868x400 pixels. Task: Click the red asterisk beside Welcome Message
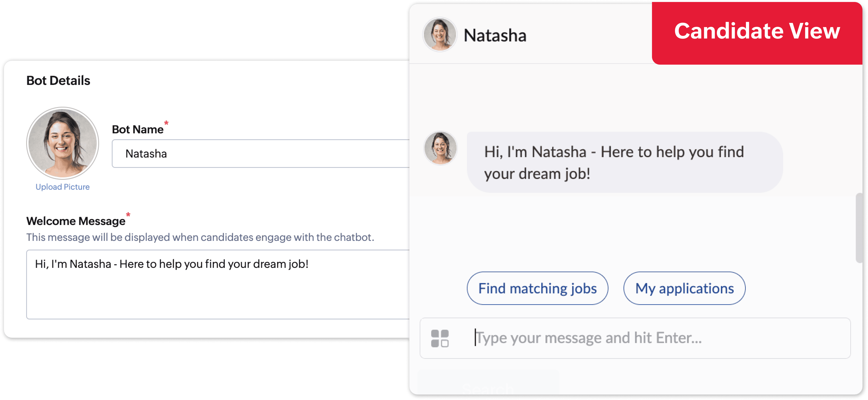pos(128,214)
